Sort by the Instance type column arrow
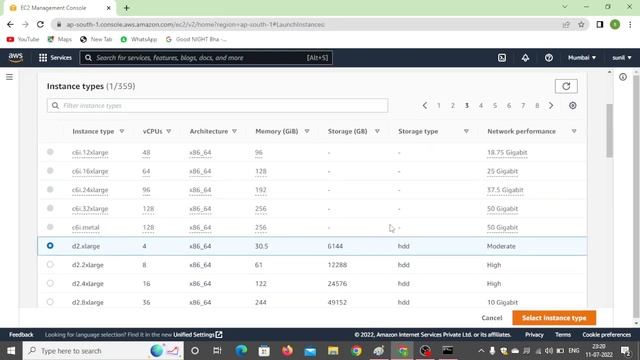 click(122, 131)
